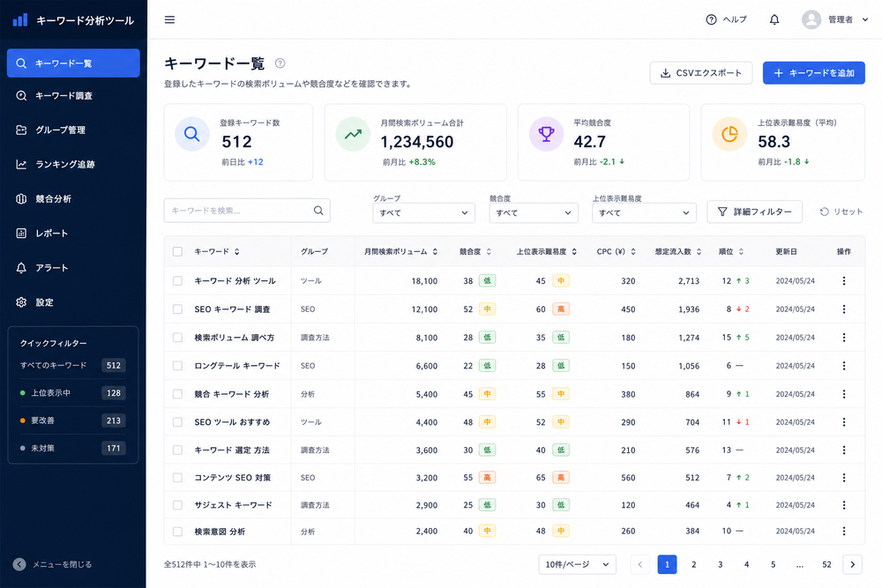Open actions menu for SEO キーワード 調査 row

click(844, 309)
